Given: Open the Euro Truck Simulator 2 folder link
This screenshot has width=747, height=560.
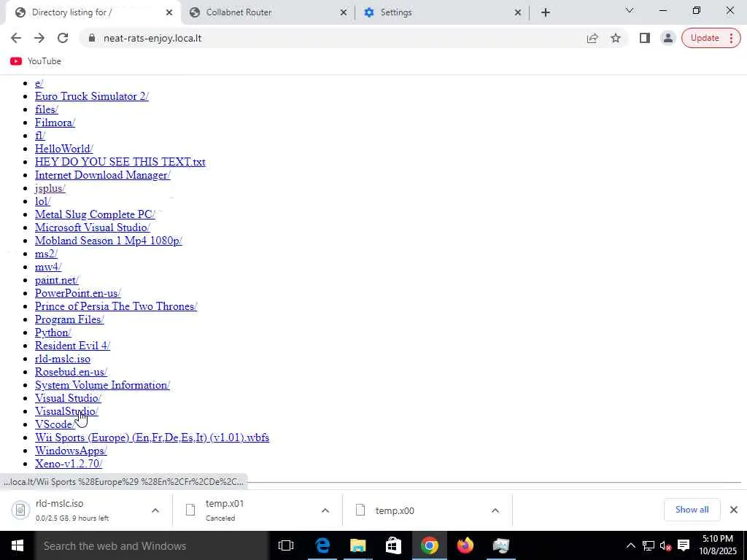Looking at the screenshot, I should tap(91, 96).
